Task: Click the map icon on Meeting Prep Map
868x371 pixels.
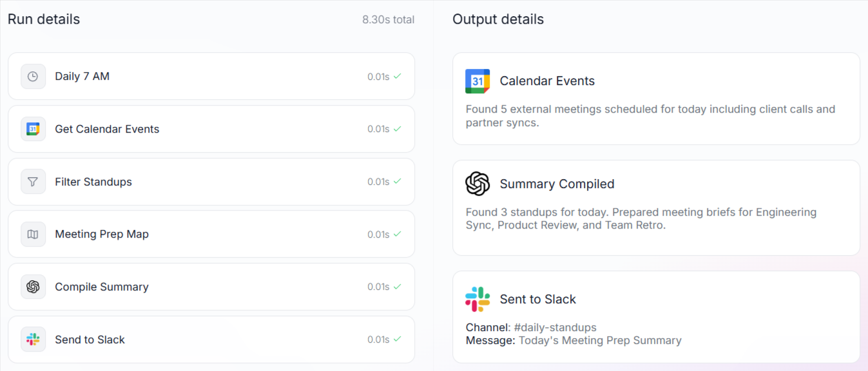Action: (x=33, y=234)
